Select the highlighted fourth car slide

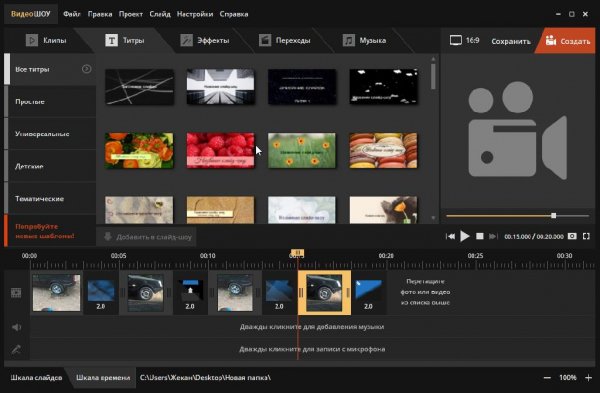[x=324, y=293]
